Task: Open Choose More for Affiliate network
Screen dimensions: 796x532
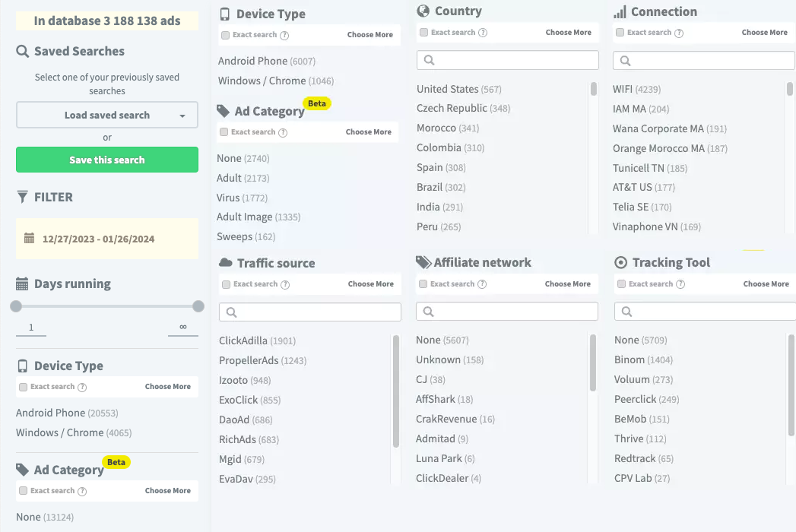Action: click(568, 283)
